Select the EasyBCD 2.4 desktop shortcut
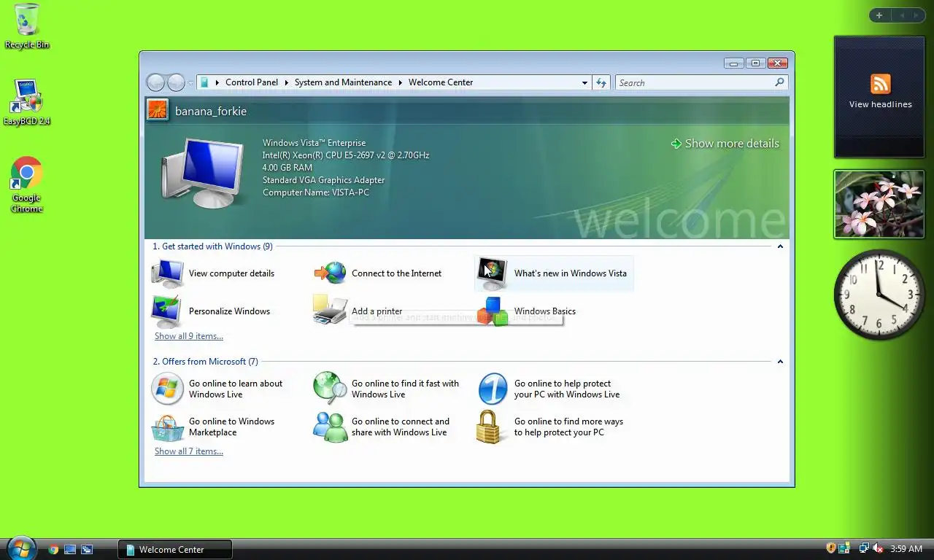 click(27, 103)
